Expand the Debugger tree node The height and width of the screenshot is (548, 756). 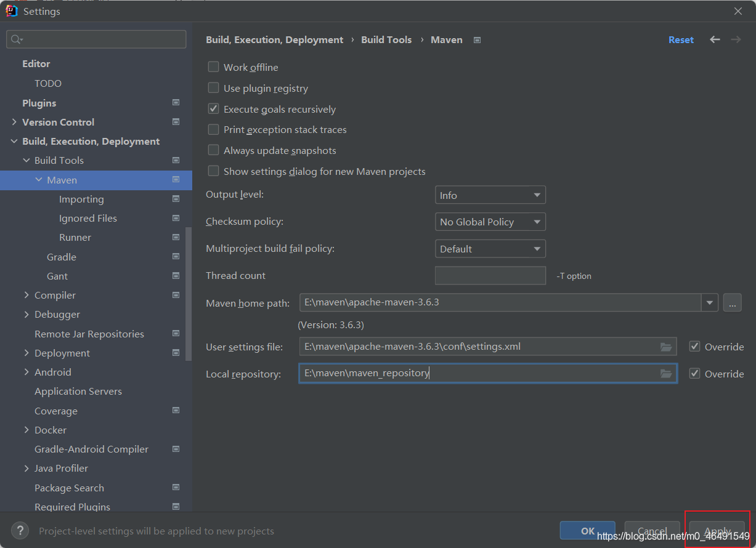click(x=26, y=314)
